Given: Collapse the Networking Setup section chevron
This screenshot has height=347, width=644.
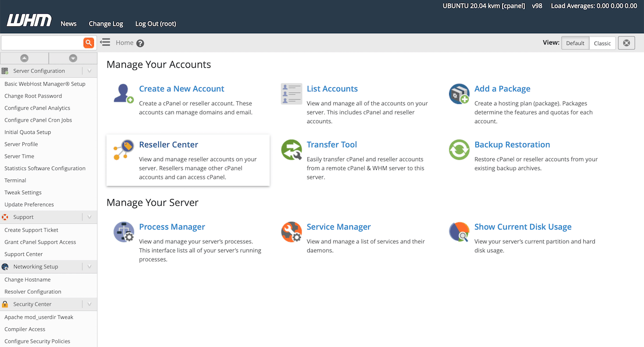Looking at the screenshot, I should 89,266.
